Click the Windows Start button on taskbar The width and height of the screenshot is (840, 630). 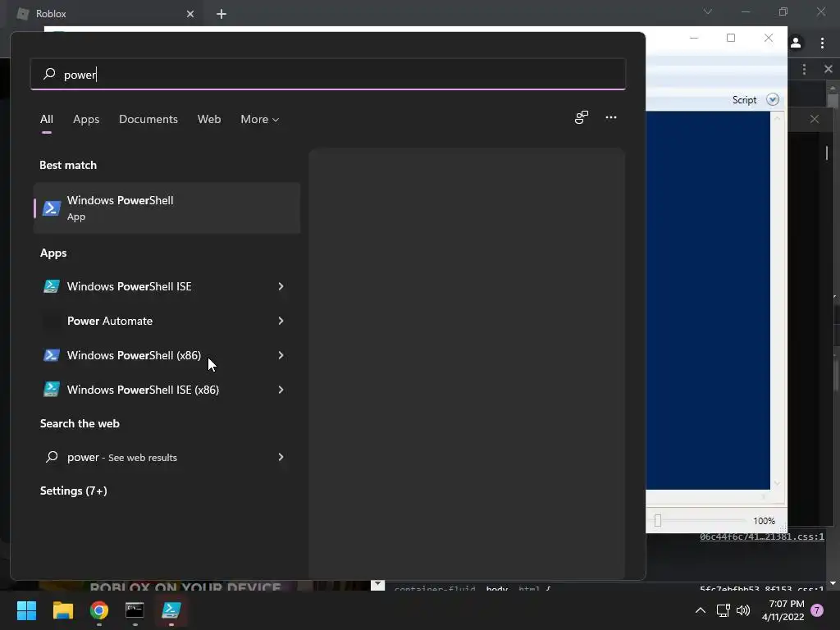click(26, 610)
